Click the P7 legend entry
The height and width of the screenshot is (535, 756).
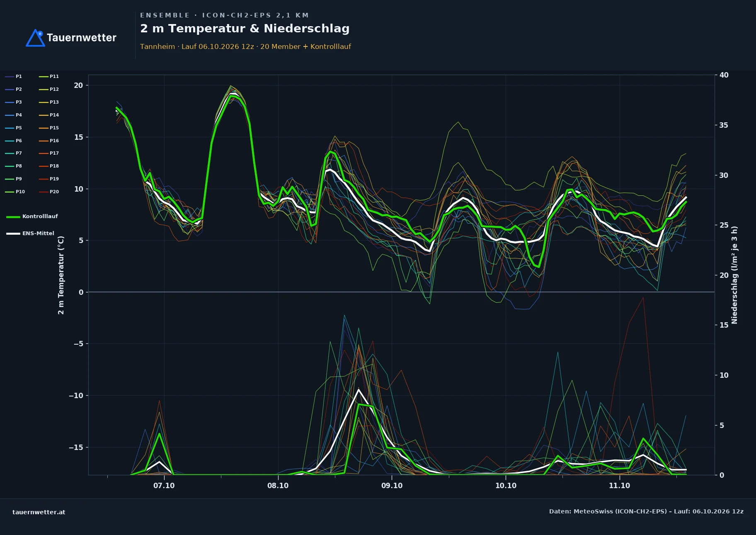click(x=13, y=153)
